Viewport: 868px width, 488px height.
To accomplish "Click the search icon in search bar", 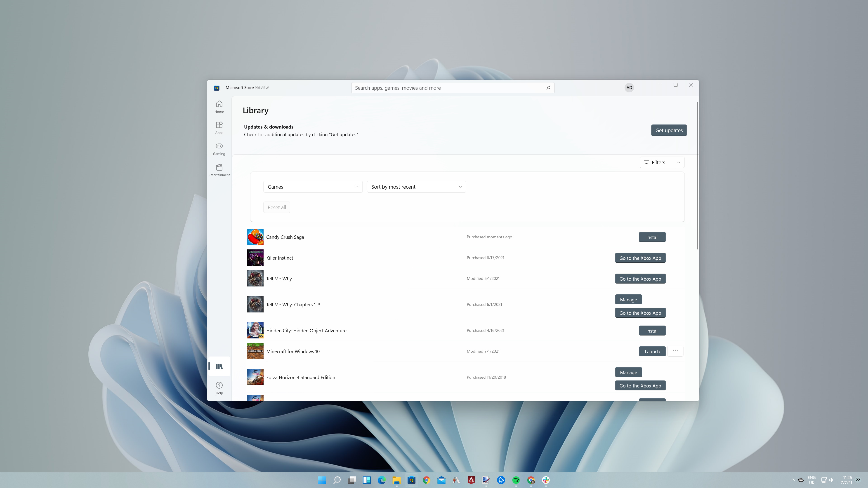I will (548, 88).
